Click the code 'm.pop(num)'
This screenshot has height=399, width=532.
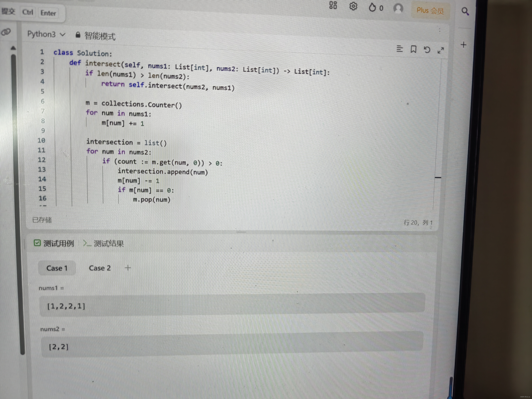point(152,200)
